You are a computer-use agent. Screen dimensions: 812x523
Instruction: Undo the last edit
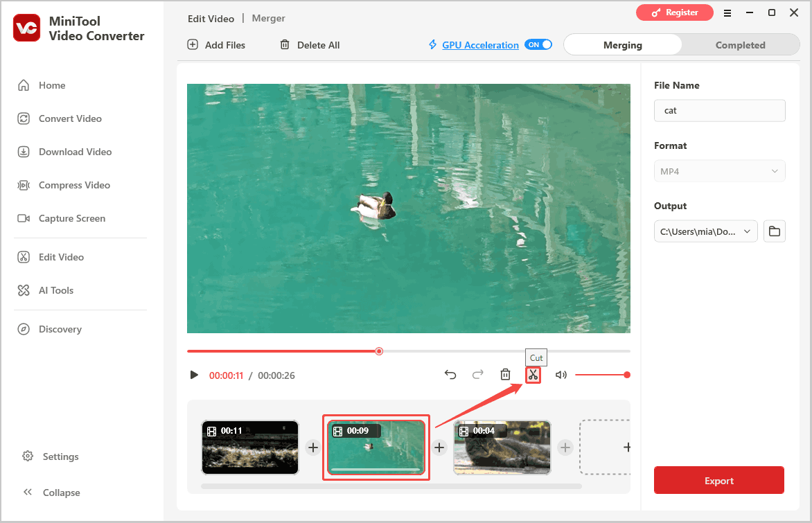(x=450, y=374)
